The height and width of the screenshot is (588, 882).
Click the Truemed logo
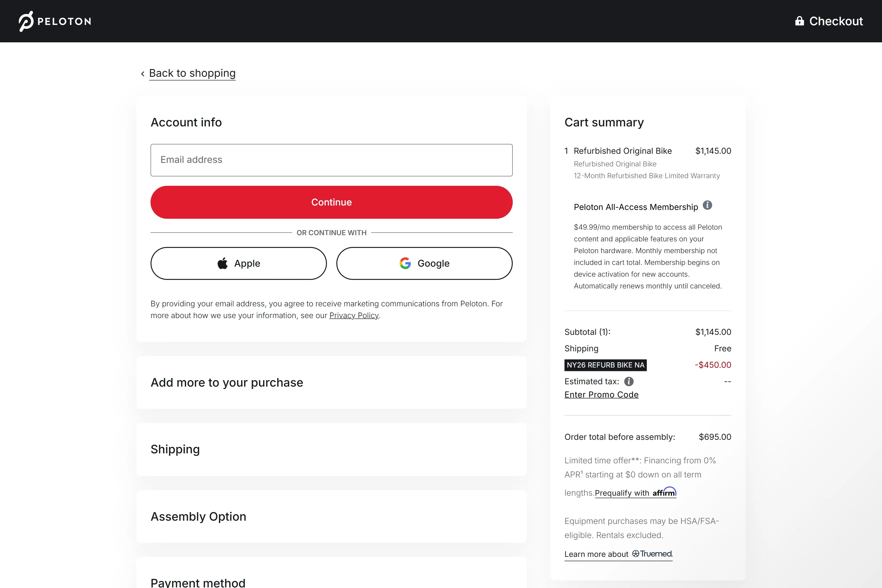coord(652,554)
